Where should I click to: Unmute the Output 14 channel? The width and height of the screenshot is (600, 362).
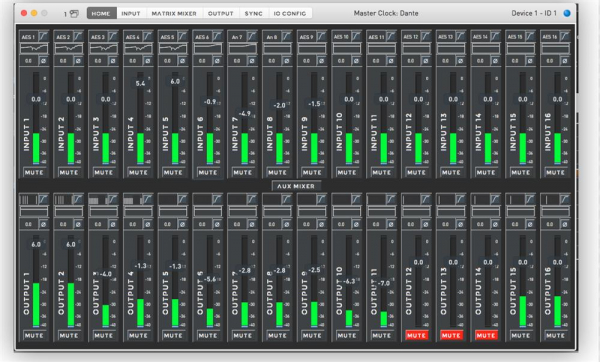coord(486,336)
